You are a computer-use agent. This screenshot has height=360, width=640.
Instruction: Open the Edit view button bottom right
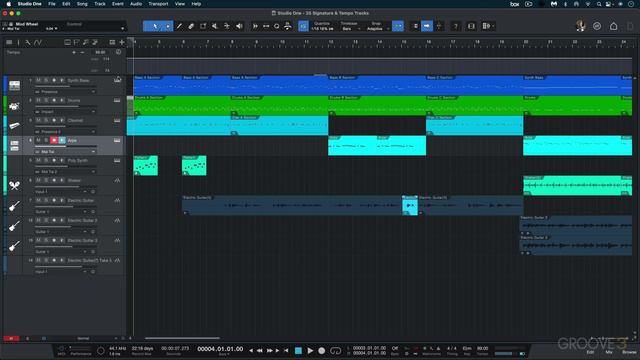pos(590,352)
